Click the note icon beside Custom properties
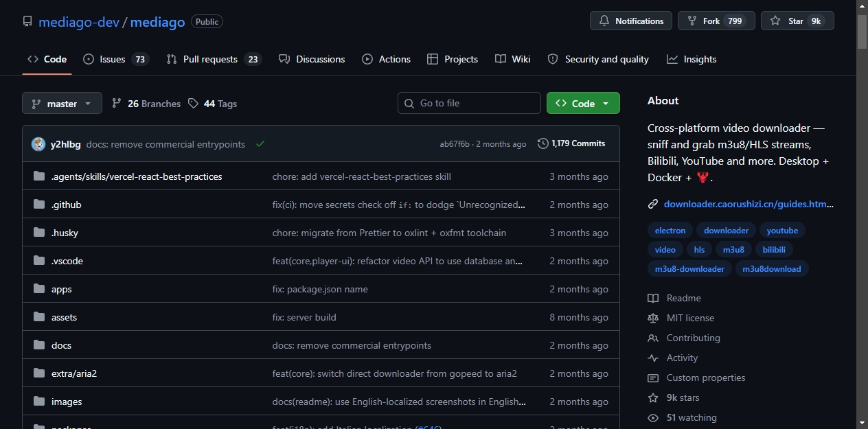This screenshot has height=429, width=868. [x=653, y=378]
